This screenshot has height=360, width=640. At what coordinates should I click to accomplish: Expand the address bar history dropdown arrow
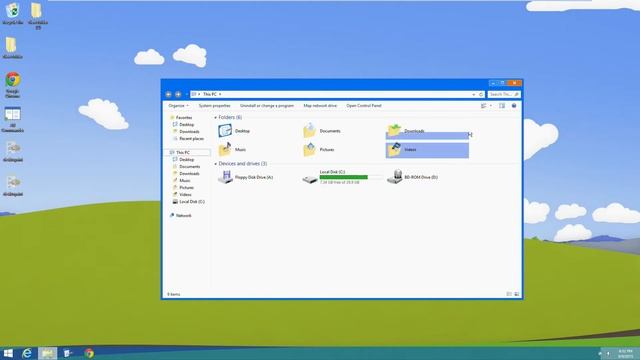point(473,94)
